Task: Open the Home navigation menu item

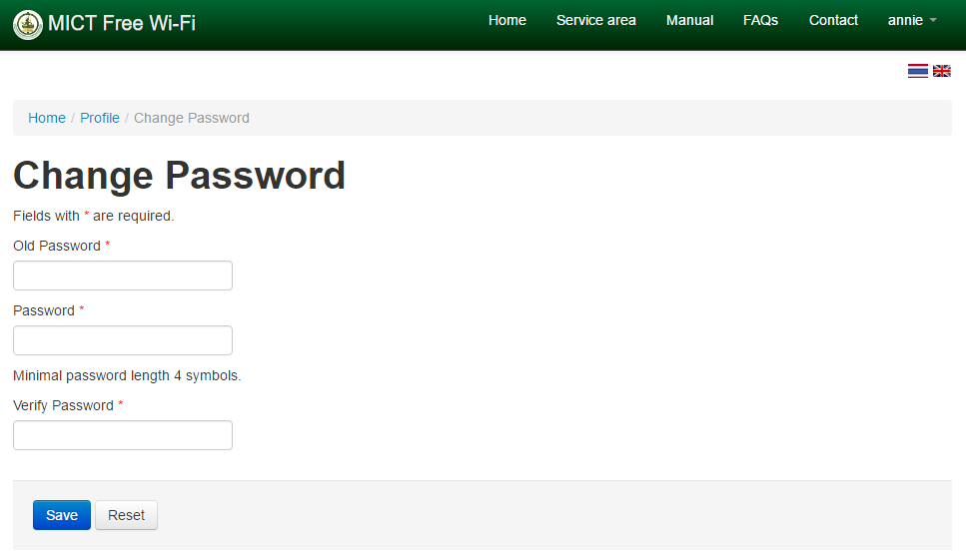Action: click(x=507, y=20)
